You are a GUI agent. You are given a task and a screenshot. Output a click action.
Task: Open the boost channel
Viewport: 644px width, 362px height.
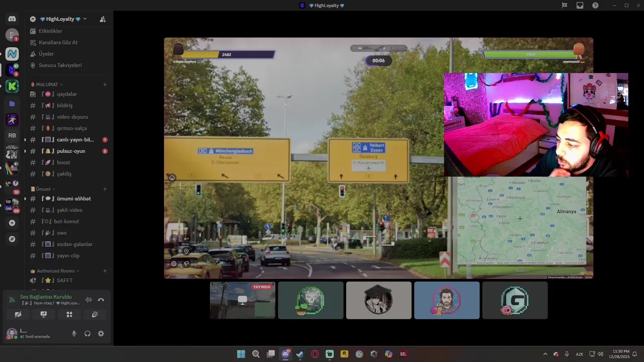(x=69, y=162)
